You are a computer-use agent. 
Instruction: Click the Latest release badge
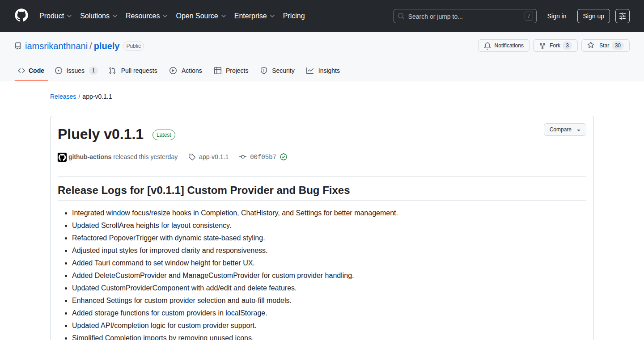click(164, 135)
